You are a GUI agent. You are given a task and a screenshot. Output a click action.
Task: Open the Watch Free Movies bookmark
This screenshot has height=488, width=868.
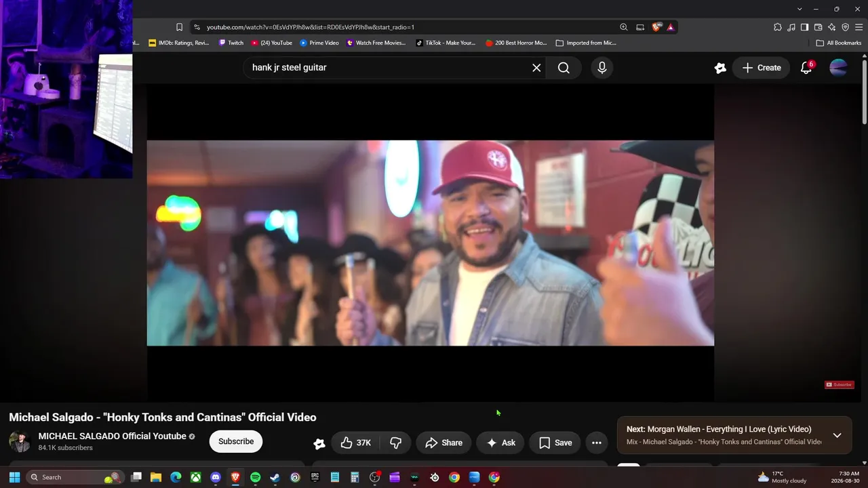pos(376,43)
